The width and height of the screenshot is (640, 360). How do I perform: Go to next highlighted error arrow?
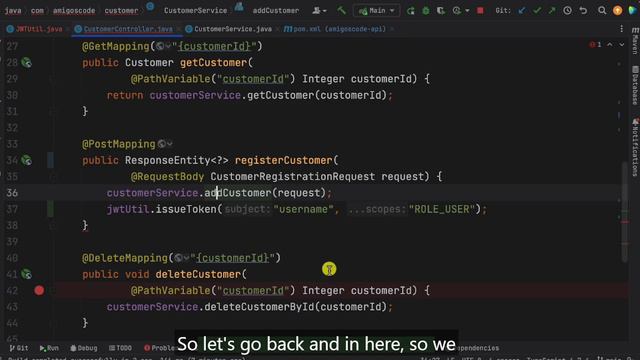[622, 44]
